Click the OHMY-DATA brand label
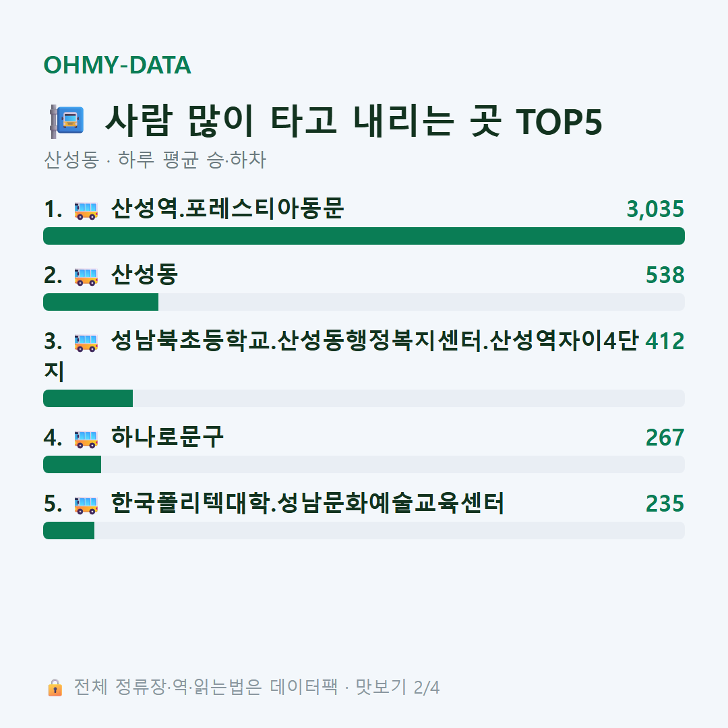728x728 pixels. (x=117, y=65)
